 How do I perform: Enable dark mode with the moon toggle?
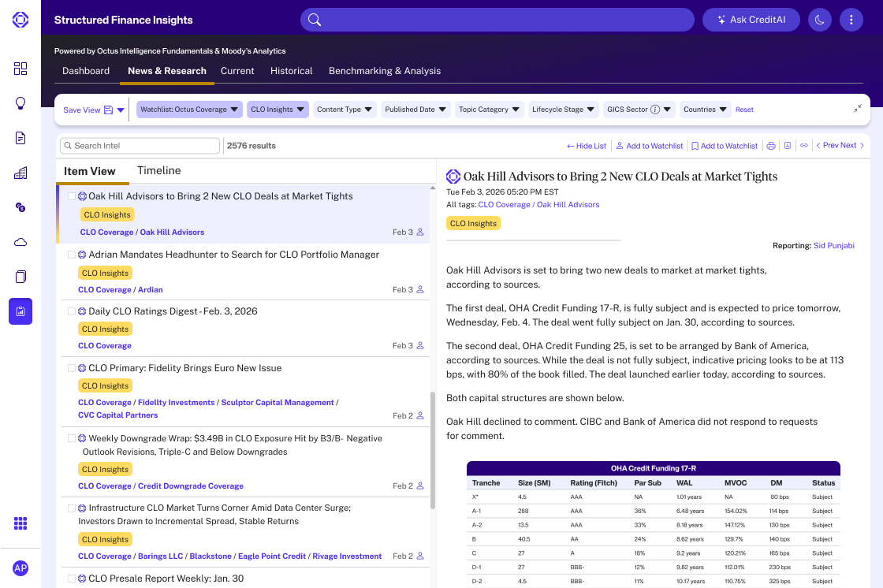[x=819, y=19]
